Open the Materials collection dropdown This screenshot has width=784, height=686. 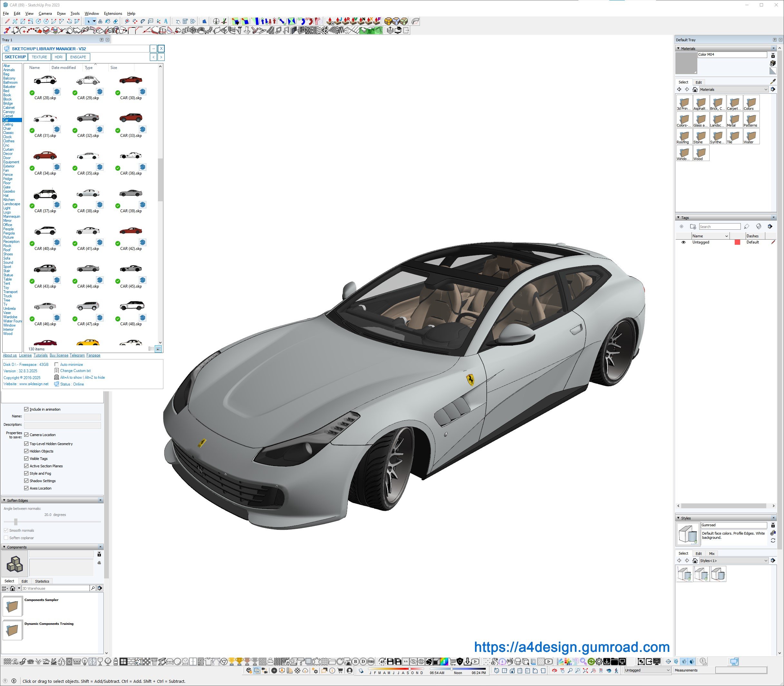point(766,90)
